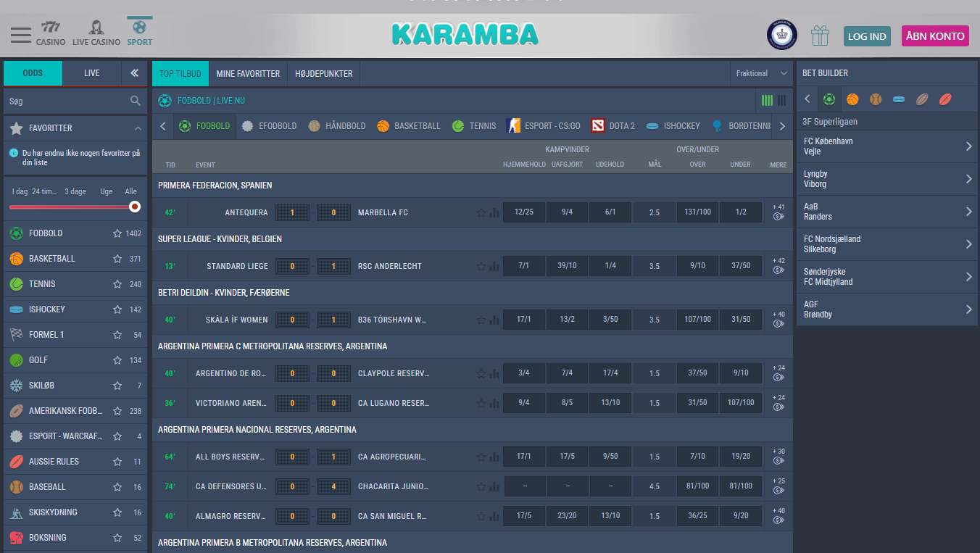Open statistics for Standard Liege match

click(494, 267)
